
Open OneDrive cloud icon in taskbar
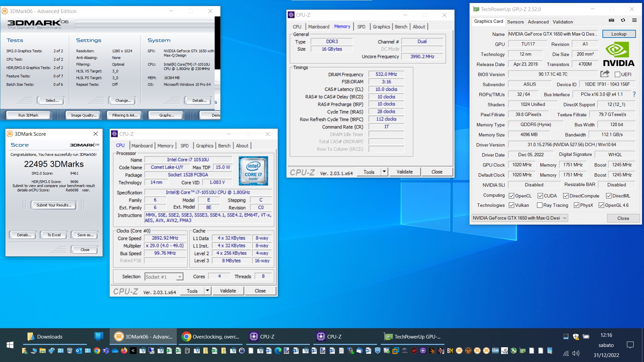tap(115, 351)
